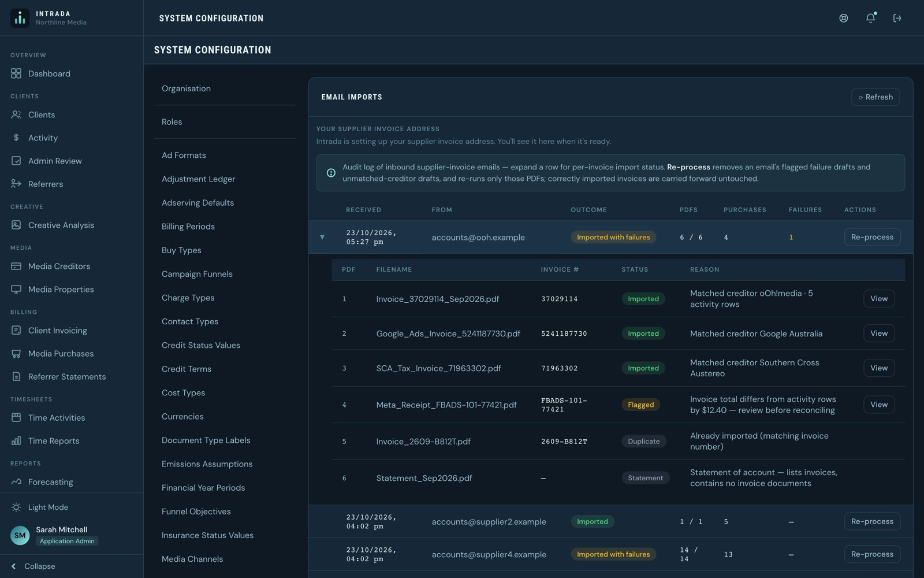
Task: Open Dashboard from sidebar
Action: click(72, 73)
